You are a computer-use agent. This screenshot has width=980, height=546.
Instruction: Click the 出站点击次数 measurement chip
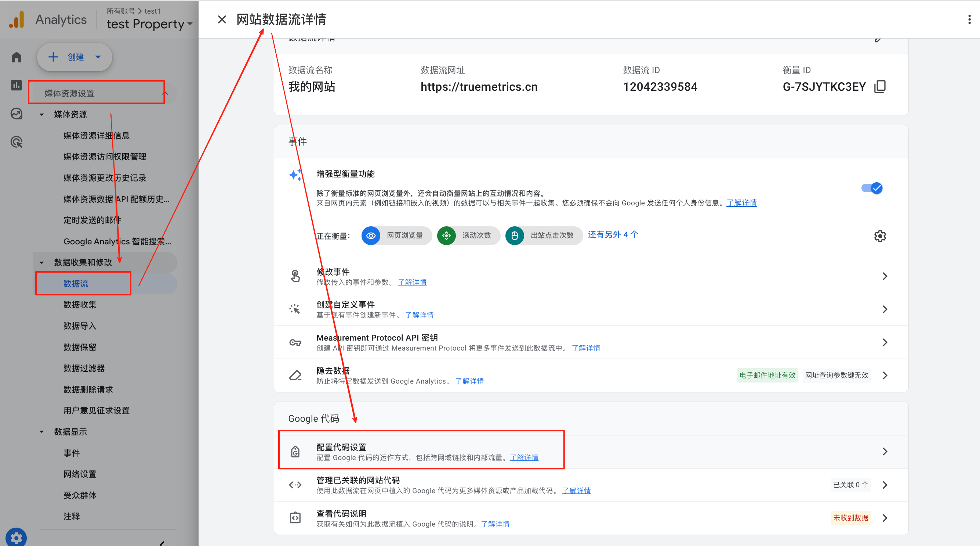click(x=543, y=236)
